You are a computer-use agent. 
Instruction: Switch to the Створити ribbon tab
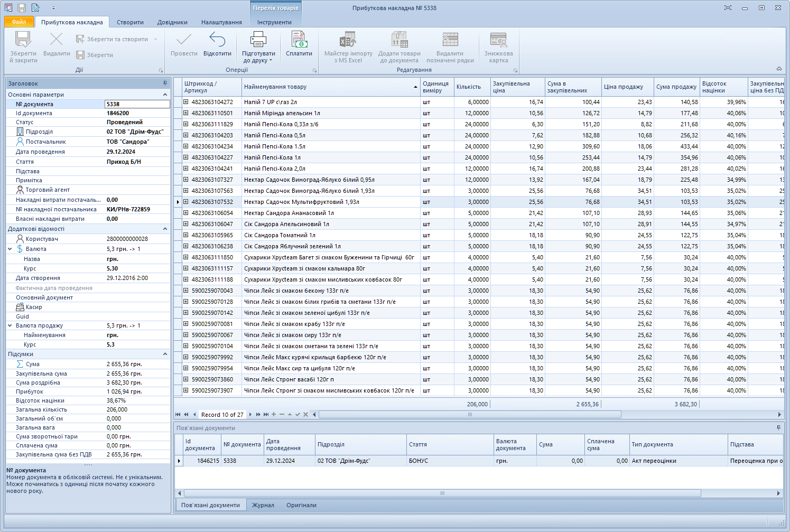[x=130, y=22]
